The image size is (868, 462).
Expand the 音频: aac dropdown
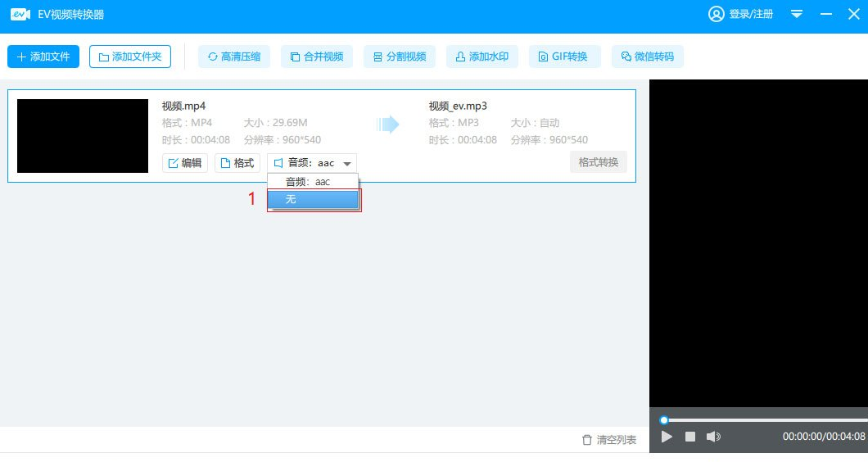[312, 163]
